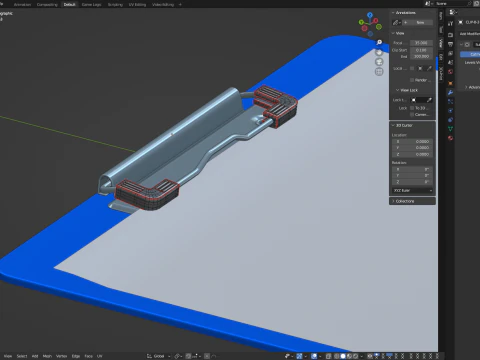The height and width of the screenshot is (360, 480).
Task: Open the Global transform orientation dropdown
Action: point(159,356)
